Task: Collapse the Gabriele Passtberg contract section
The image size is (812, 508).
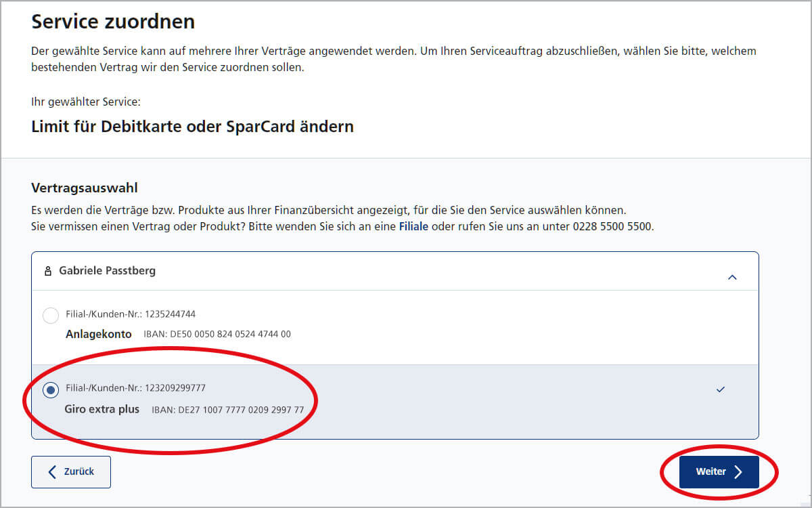Action: coord(732,277)
